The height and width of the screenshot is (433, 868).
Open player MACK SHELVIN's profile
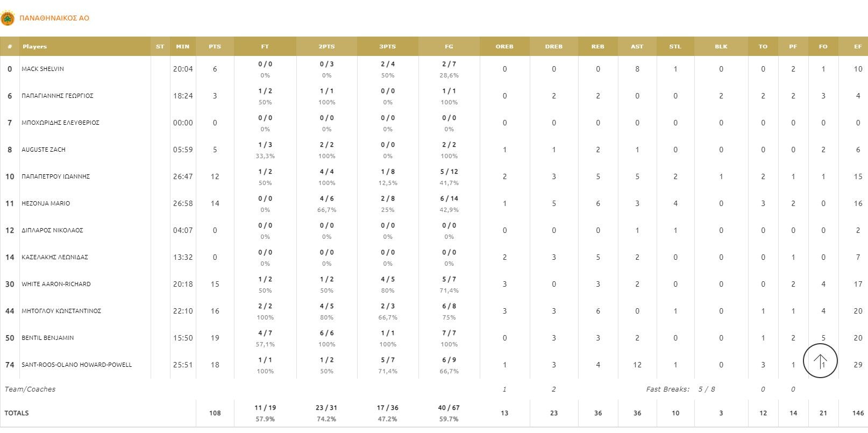pos(42,69)
